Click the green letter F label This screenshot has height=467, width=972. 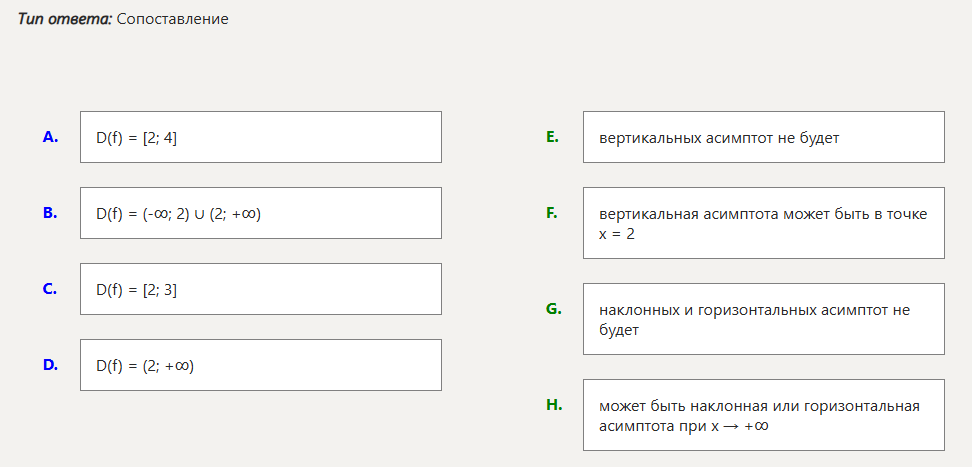[552, 213]
